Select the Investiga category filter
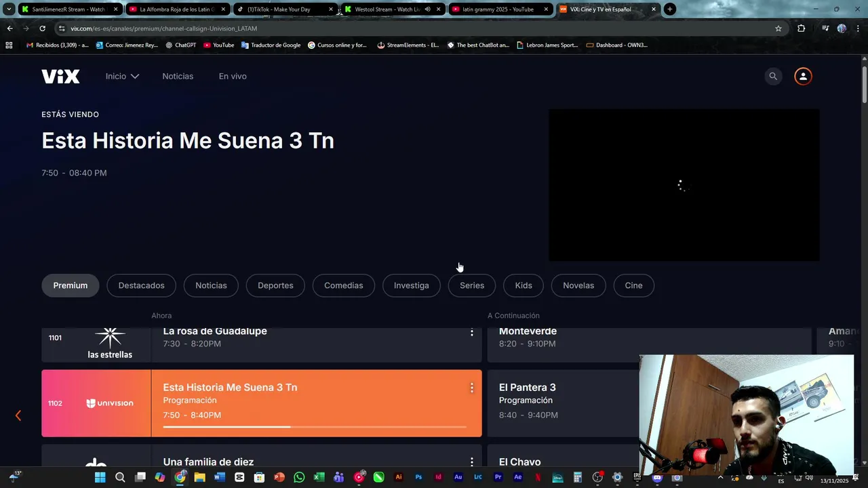Viewport: 868px width, 488px height. [412, 285]
